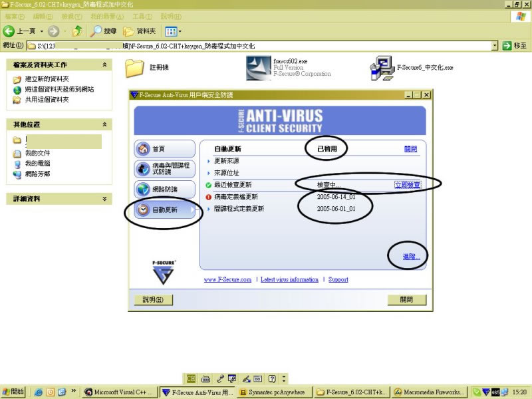The width and height of the screenshot is (532, 399).
Task: Click the 立即檢查 (check now) link
Action: (x=408, y=185)
